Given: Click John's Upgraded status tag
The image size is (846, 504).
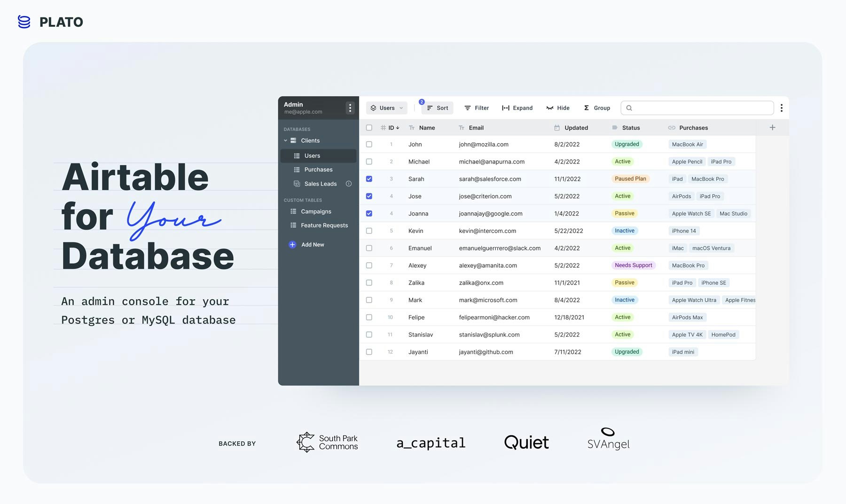Looking at the screenshot, I should pyautogui.click(x=627, y=144).
